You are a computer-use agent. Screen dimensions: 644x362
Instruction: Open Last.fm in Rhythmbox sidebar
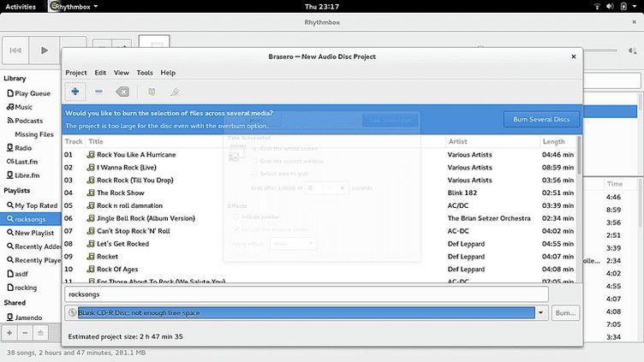point(27,162)
